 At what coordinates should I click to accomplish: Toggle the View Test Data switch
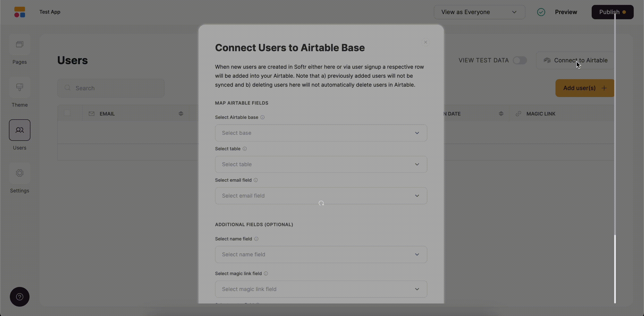pos(519,60)
